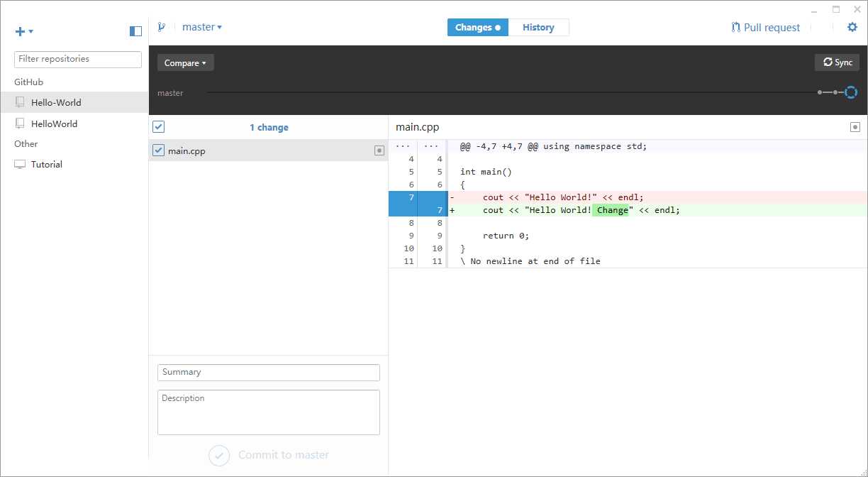Image resolution: width=868 pixels, height=477 pixels.
Task: Click the main.cpp diff title
Action: point(418,127)
